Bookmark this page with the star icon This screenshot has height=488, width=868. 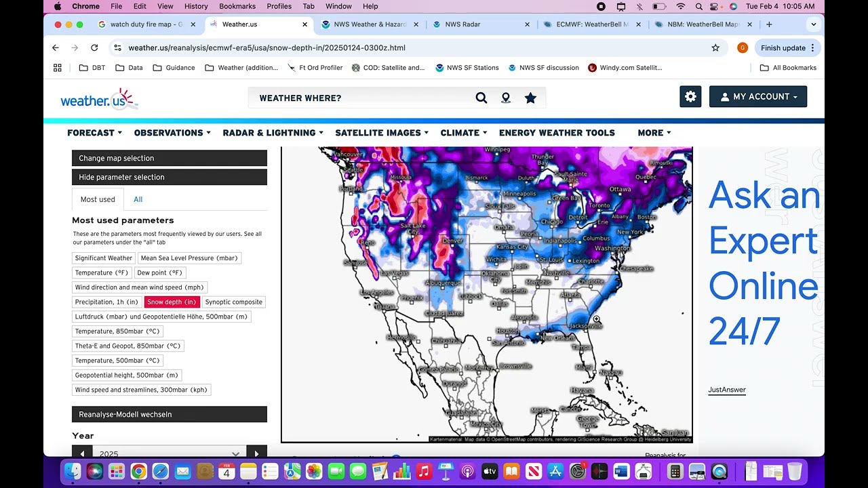[x=715, y=48]
